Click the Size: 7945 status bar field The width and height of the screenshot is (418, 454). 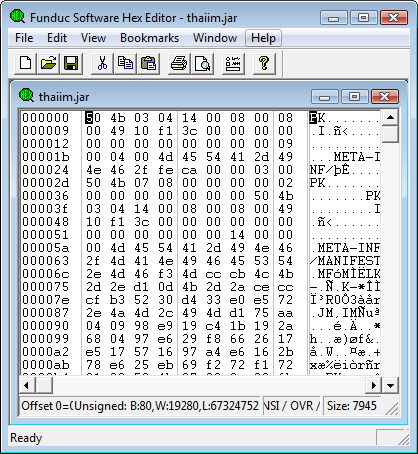(352, 406)
